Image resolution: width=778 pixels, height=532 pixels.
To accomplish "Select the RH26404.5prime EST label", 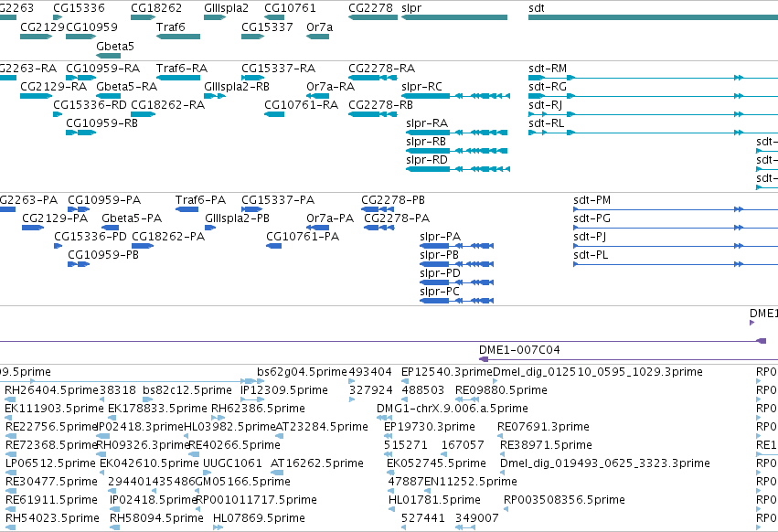I will coord(51,390).
